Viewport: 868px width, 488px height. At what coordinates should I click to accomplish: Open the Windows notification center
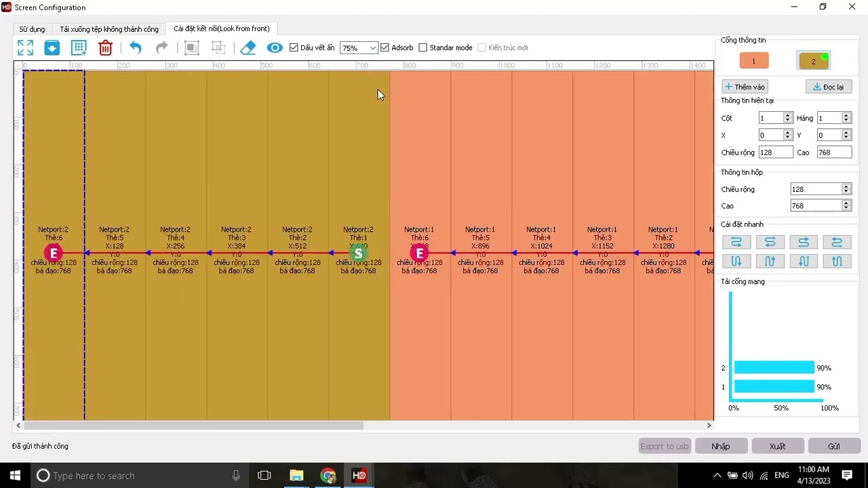(847, 476)
